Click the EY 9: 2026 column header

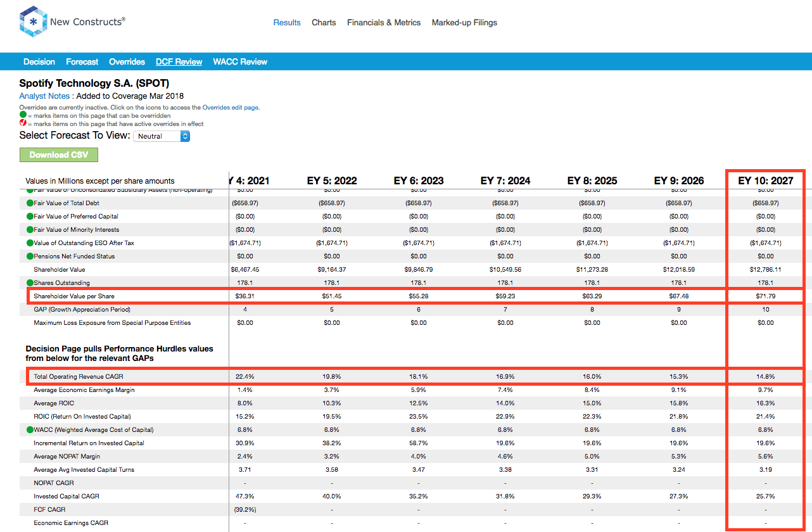679,180
